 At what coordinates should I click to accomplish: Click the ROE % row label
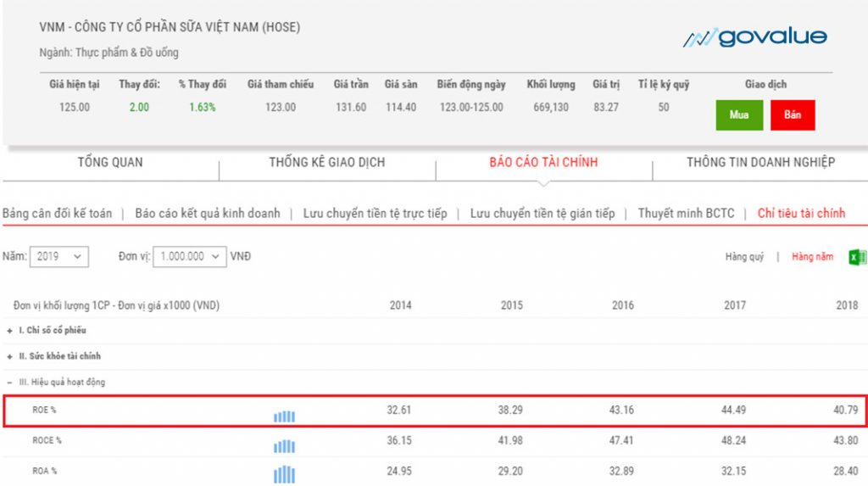coord(44,410)
